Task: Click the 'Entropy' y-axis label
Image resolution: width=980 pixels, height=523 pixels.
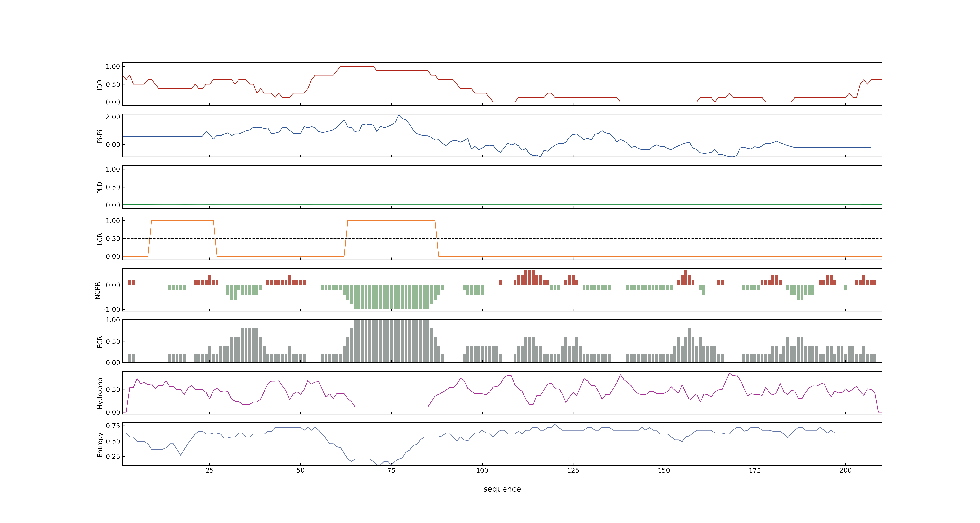Action: pyautogui.click(x=100, y=444)
